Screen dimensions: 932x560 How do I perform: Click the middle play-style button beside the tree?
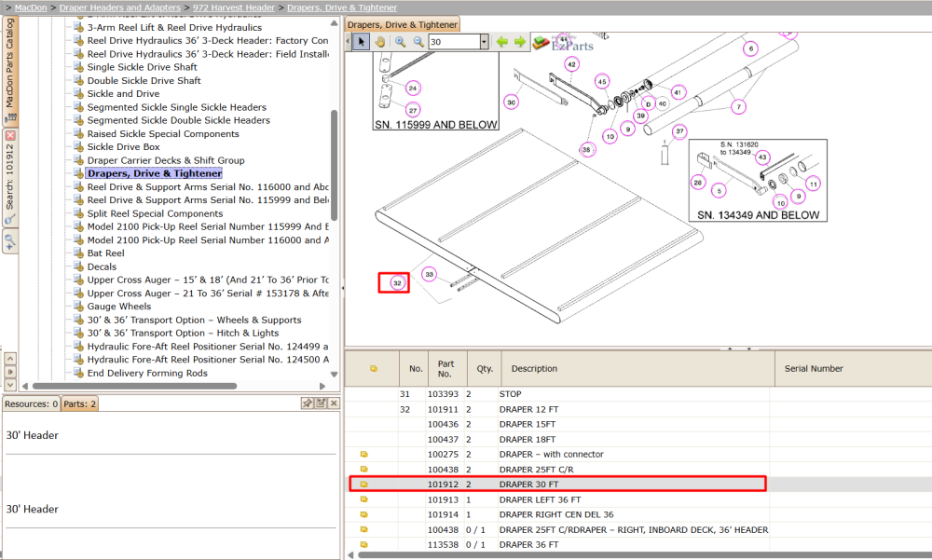click(10, 372)
